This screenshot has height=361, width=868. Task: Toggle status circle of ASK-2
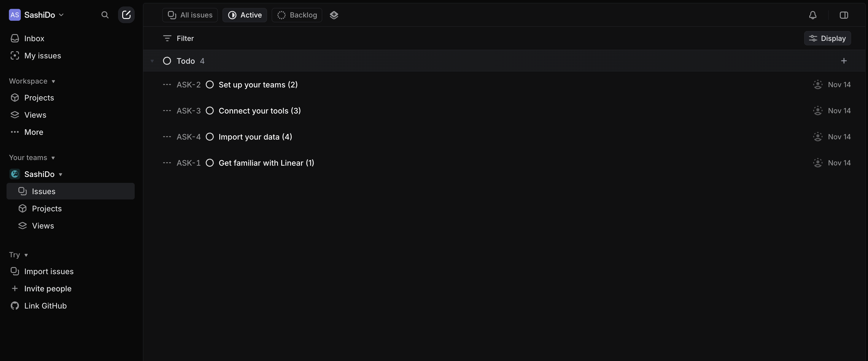pos(210,84)
